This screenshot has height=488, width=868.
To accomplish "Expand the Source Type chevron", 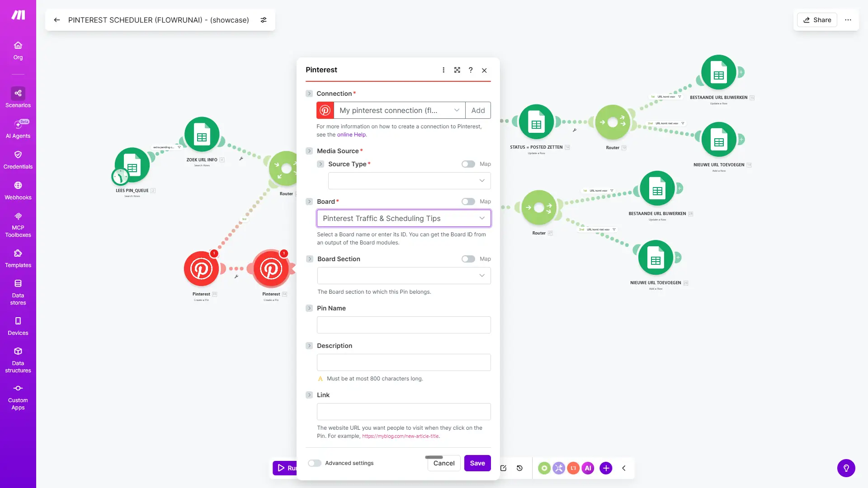I will tap(321, 164).
